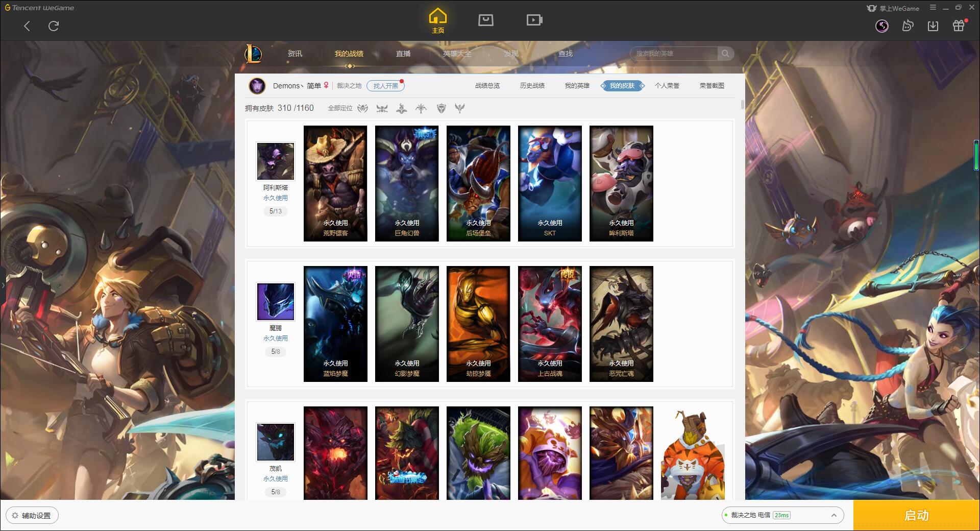Screen dimensions: 980x531
Task: Open the 荒野镖客 skin card
Action: tap(335, 183)
